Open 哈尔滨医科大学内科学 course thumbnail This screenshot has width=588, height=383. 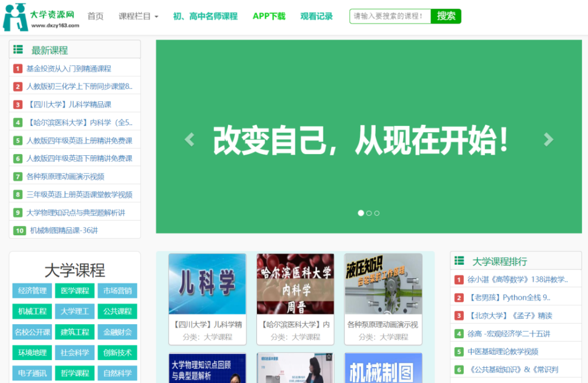coord(295,284)
